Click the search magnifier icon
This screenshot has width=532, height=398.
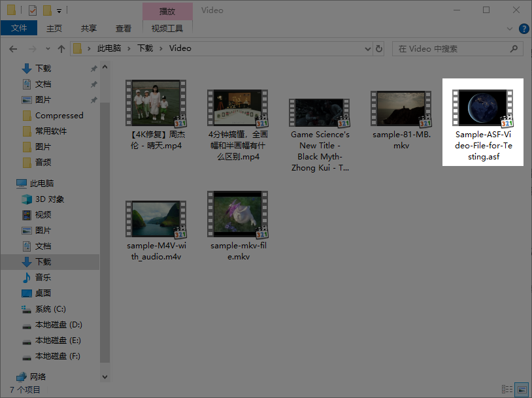click(x=514, y=49)
